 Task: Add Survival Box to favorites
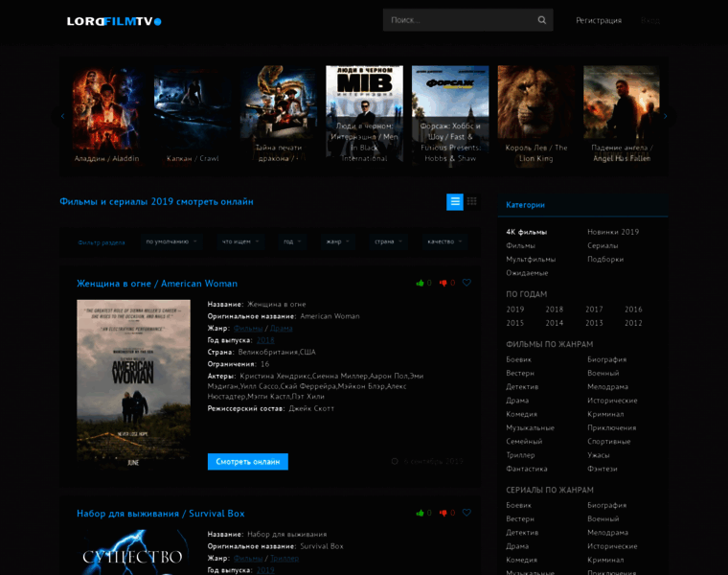tap(466, 513)
